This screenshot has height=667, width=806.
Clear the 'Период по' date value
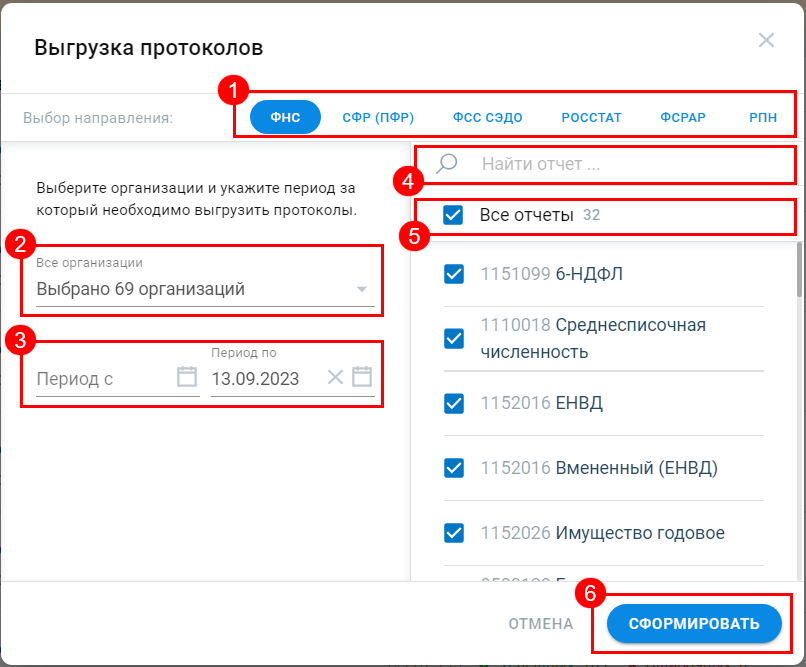tap(335, 377)
